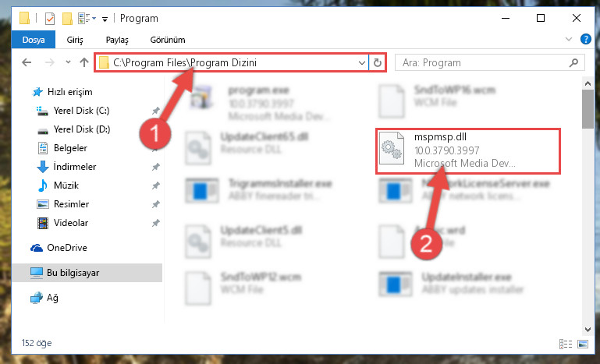
Task: Toggle pin next to İndirmeler
Action: 155,167
